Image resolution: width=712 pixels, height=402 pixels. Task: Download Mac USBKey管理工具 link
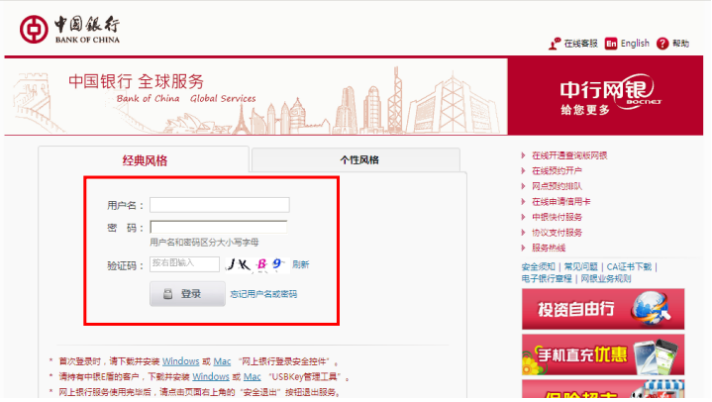[x=252, y=377]
